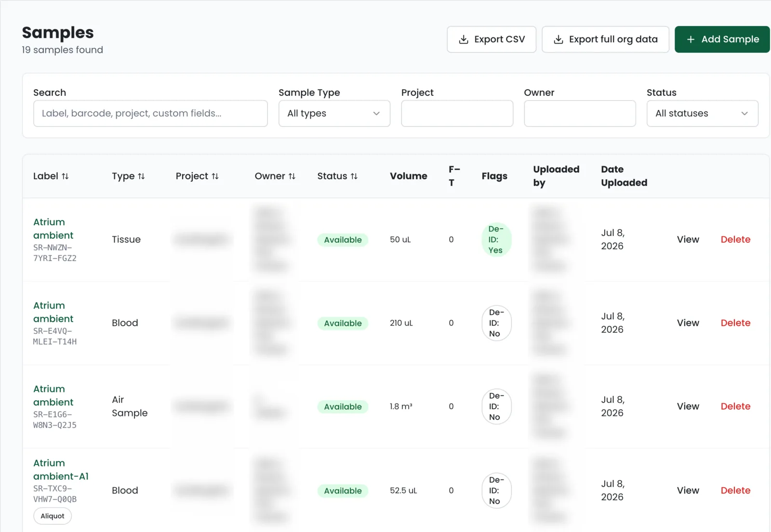Click the Date Uploaded column header
The height and width of the screenshot is (532, 771).
pyautogui.click(x=624, y=176)
